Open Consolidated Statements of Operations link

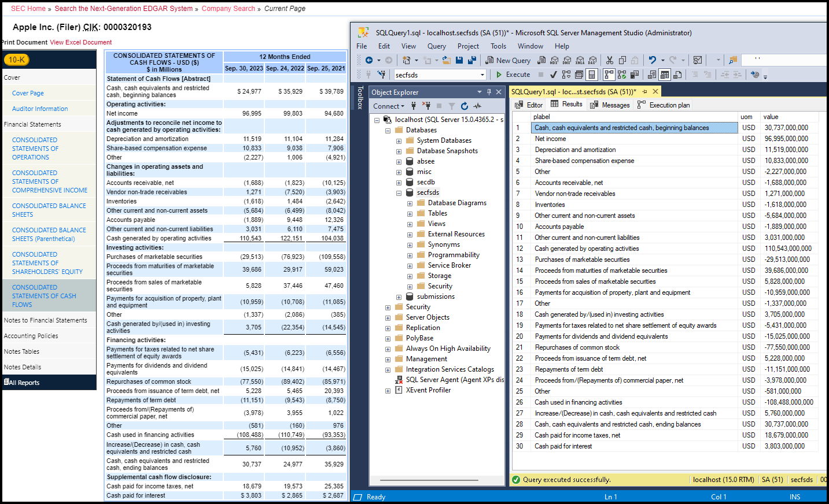click(x=35, y=149)
